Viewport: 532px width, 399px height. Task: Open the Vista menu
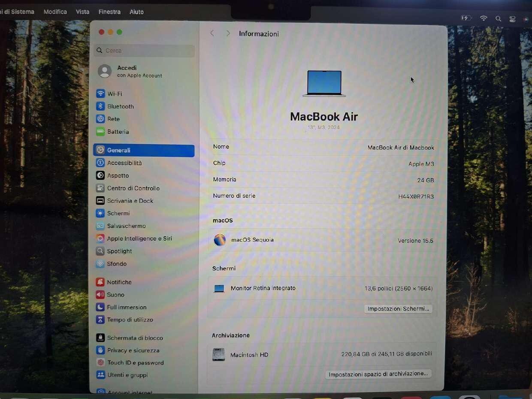coord(83,12)
